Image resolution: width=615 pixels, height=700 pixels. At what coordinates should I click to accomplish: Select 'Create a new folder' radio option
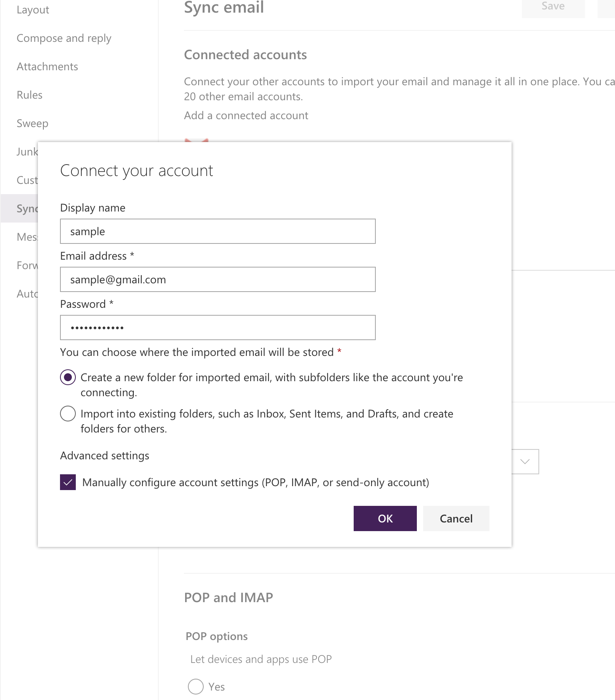tap(68, 378)
